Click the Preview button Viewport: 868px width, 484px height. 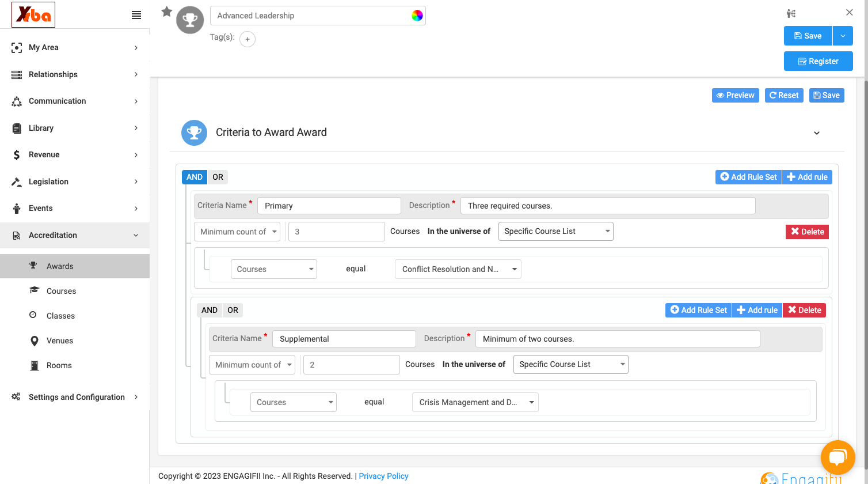tap(736, 95)
